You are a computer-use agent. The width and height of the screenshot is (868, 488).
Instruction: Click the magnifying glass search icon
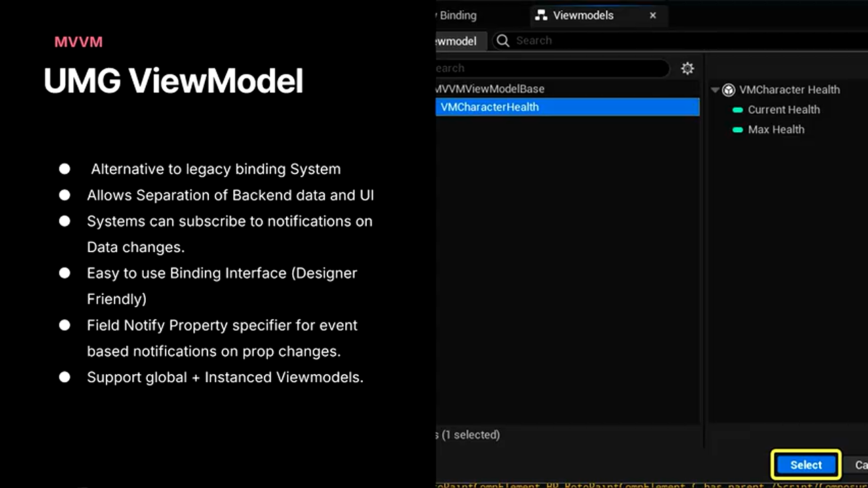[x=503, y=41]
